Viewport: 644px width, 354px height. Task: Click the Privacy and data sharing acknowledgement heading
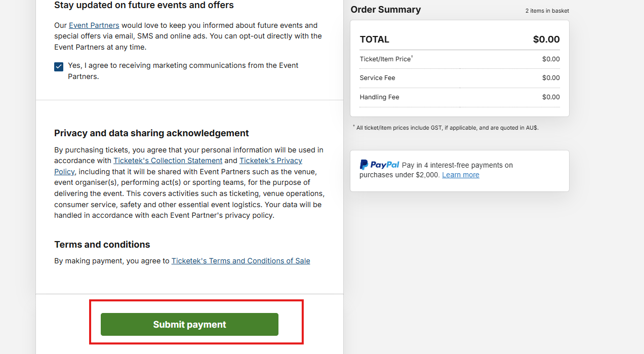coord(151,133)
